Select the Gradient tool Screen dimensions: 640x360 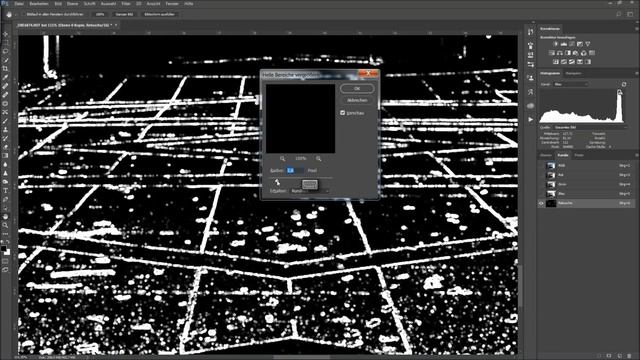pyautogui.click(x=5, y=156)
